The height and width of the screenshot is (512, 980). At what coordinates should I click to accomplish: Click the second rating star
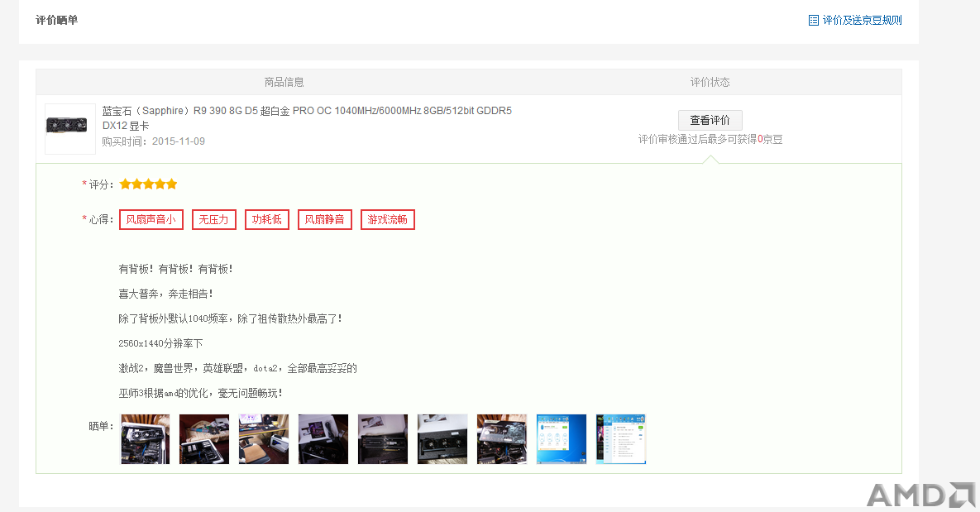click(137, 184)
